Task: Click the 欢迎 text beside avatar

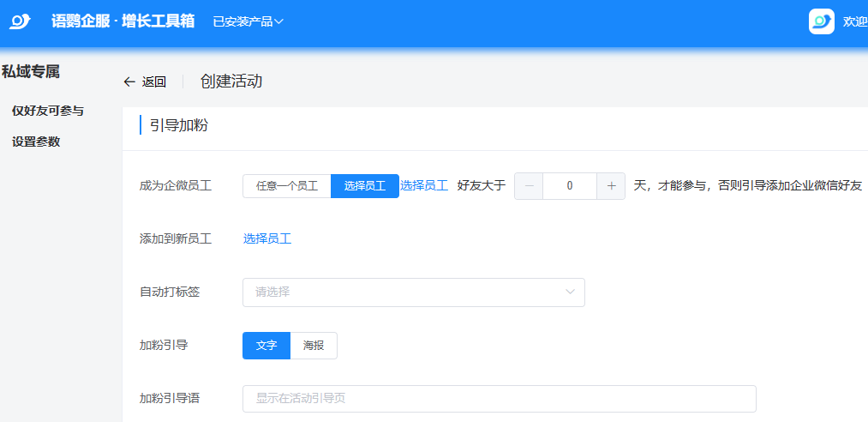Action: [854, 21]
